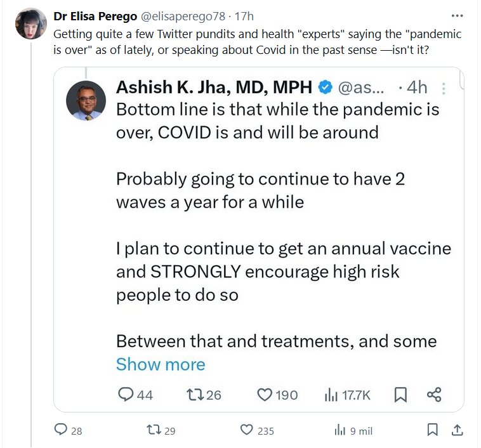Open Ashish K. Jha's profile avatar
The height and width of the screenshot is (448, 481).
coord(86,100)
